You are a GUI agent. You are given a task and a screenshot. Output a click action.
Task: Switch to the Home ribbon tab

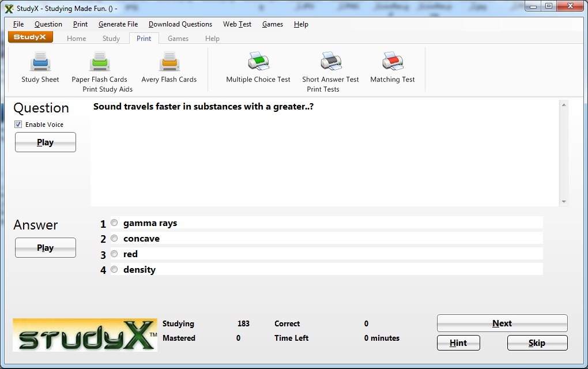(x=77, y=38)
